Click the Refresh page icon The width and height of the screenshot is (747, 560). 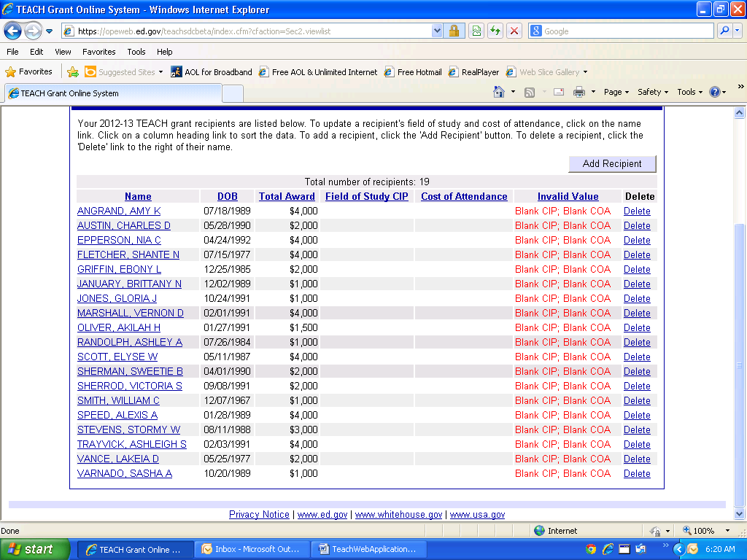tap(496, 31)
